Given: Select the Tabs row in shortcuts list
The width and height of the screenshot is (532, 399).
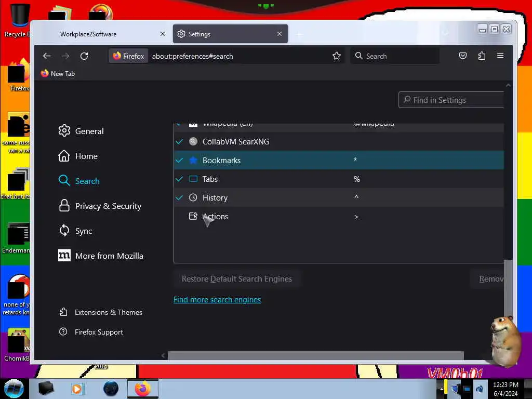Looking at the screenshot, I should click(x=339, y=179).
